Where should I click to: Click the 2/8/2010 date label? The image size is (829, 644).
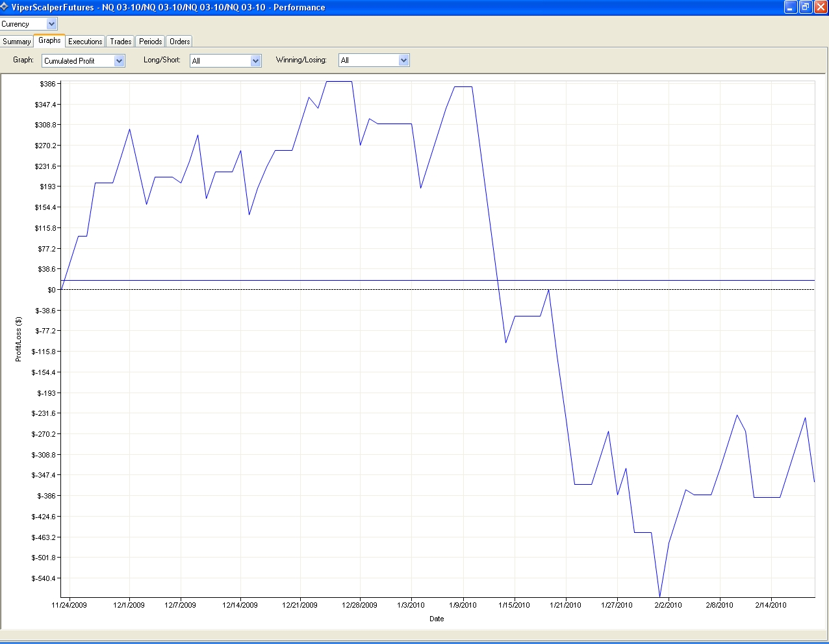720,605
